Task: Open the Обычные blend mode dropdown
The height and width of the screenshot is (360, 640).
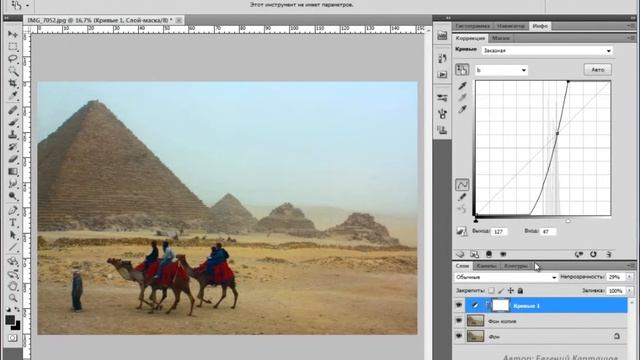Action: point(505,277)
